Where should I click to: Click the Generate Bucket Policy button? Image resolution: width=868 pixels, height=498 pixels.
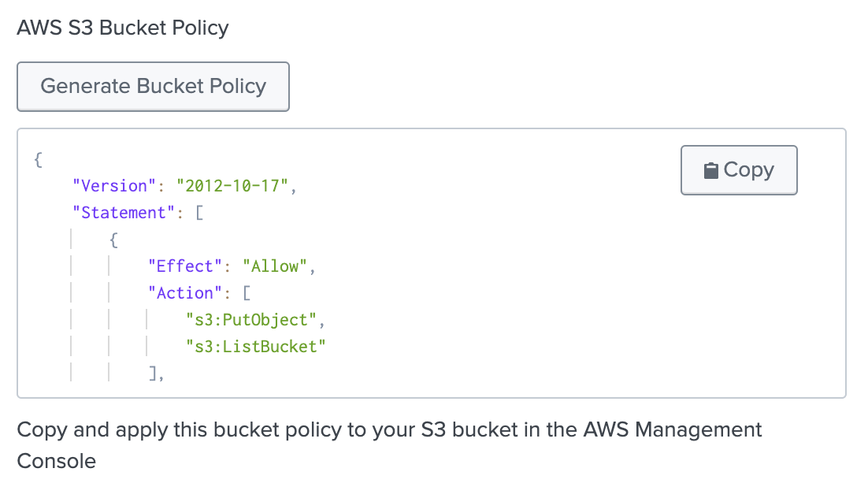(x=153, y=87)
